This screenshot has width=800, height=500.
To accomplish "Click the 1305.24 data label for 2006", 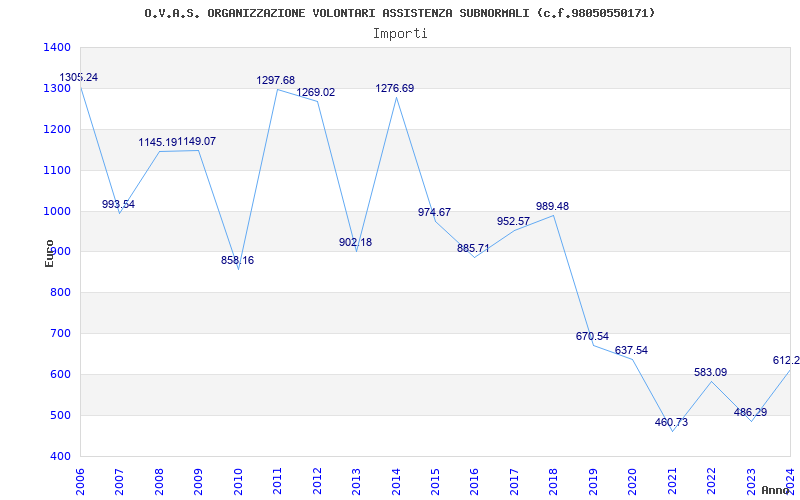I will coord(79,78).
